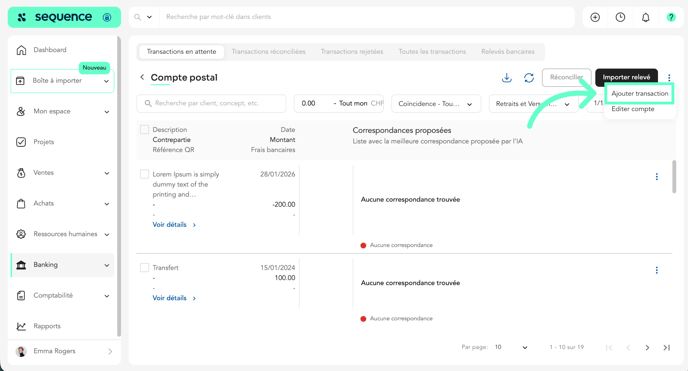Screen dimensions: 688x371
Task: Click the Ressources humaines icon
Action: 21,234
